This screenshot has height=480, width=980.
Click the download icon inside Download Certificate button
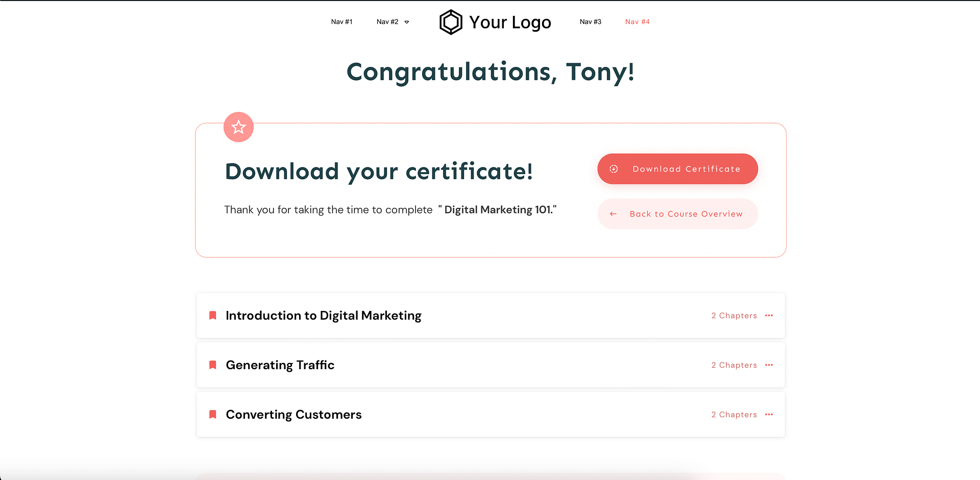tap(614, 169)
